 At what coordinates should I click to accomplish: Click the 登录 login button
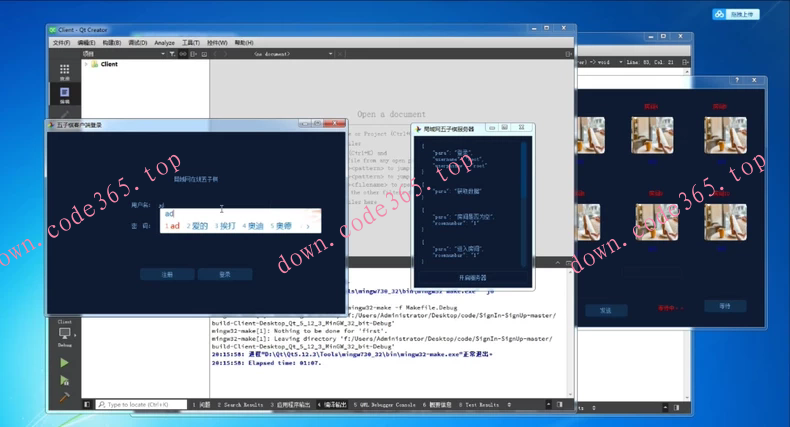225,274
